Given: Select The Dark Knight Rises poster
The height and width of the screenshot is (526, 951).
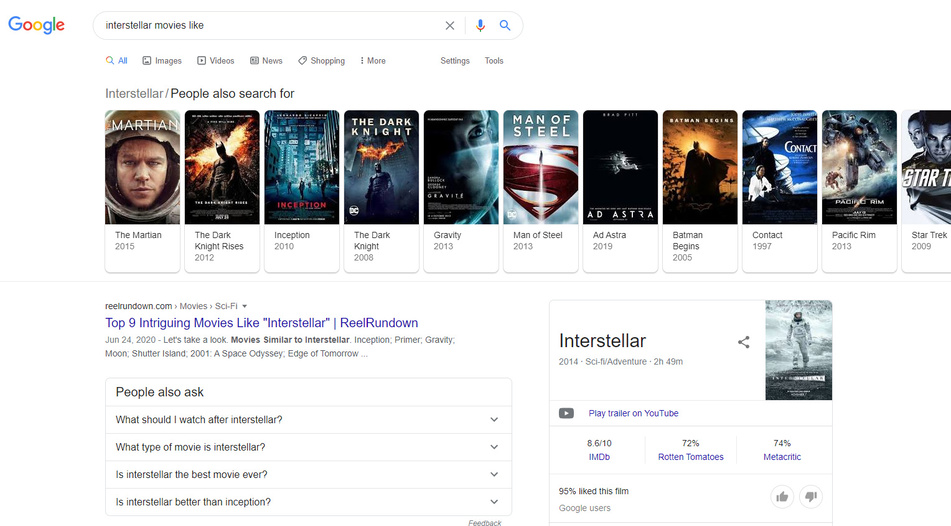Looking at the screenshot, I should click(x=222, y=167).
